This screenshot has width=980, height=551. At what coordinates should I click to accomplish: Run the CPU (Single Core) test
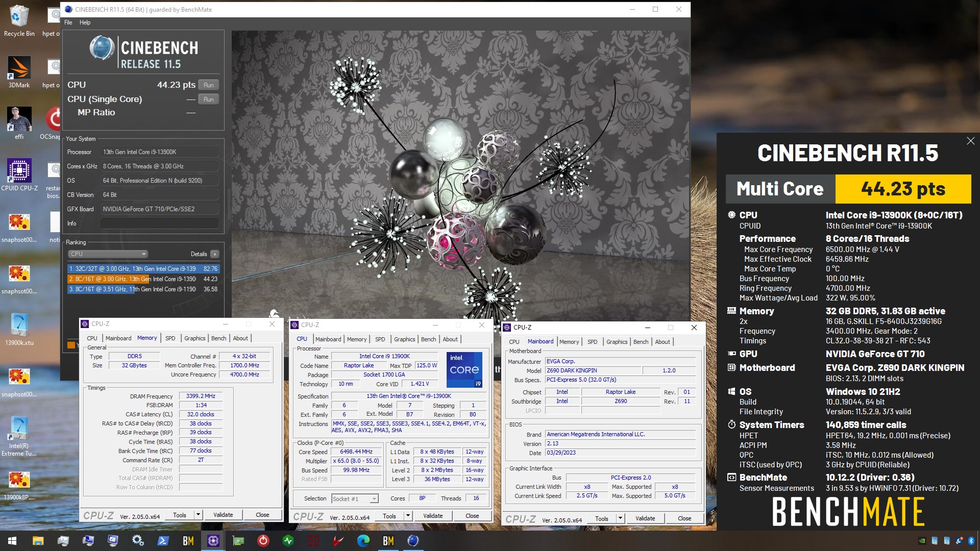coord(209,99)
